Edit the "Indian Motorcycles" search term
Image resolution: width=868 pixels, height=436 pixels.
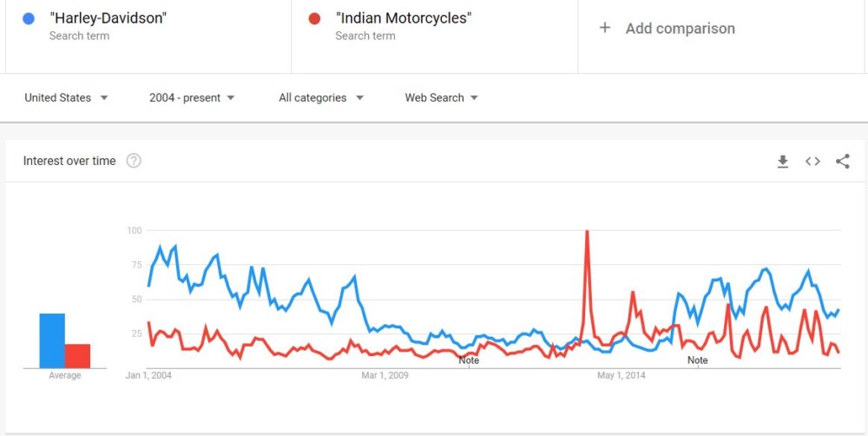coord(403,18)
